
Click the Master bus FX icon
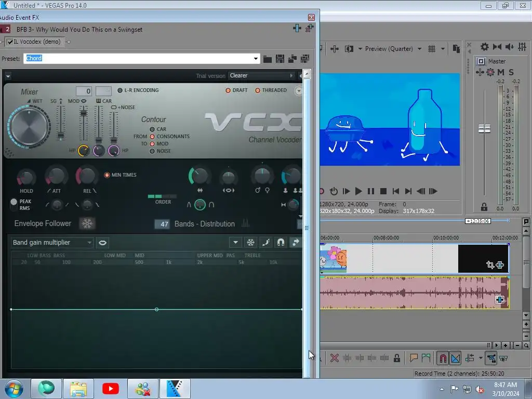480,72
